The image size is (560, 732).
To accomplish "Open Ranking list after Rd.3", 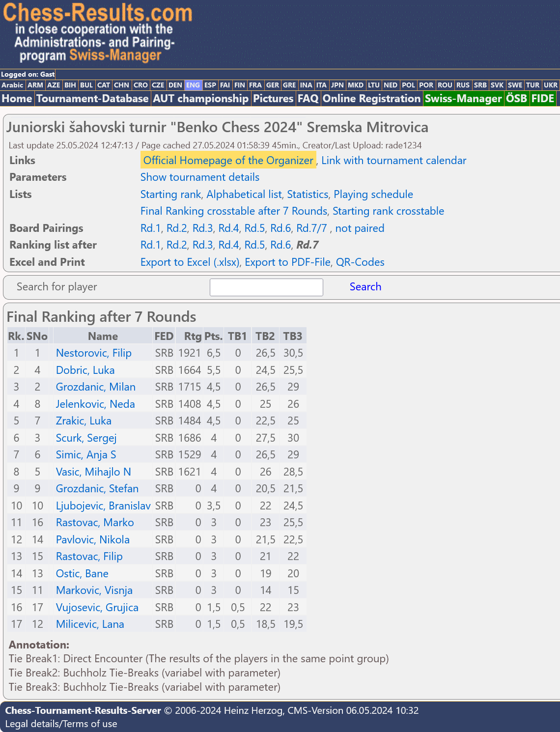I will (x=203, y=245).
